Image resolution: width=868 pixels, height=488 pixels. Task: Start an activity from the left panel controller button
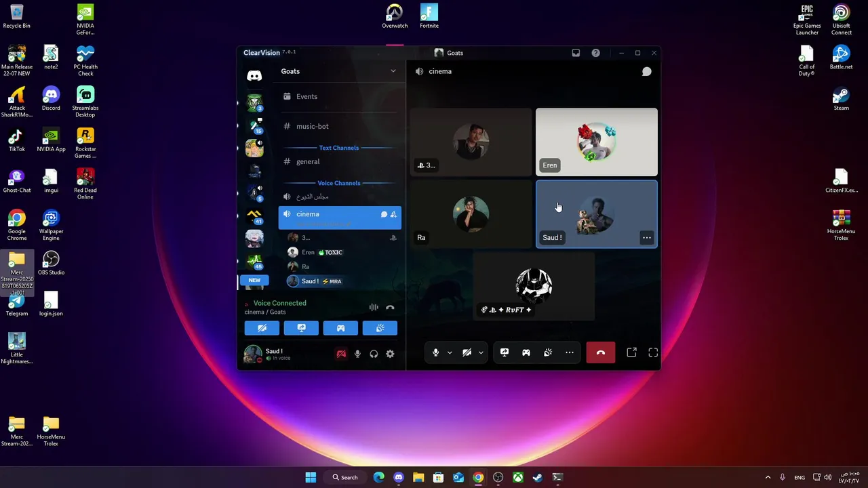click(x=340, y=328)
